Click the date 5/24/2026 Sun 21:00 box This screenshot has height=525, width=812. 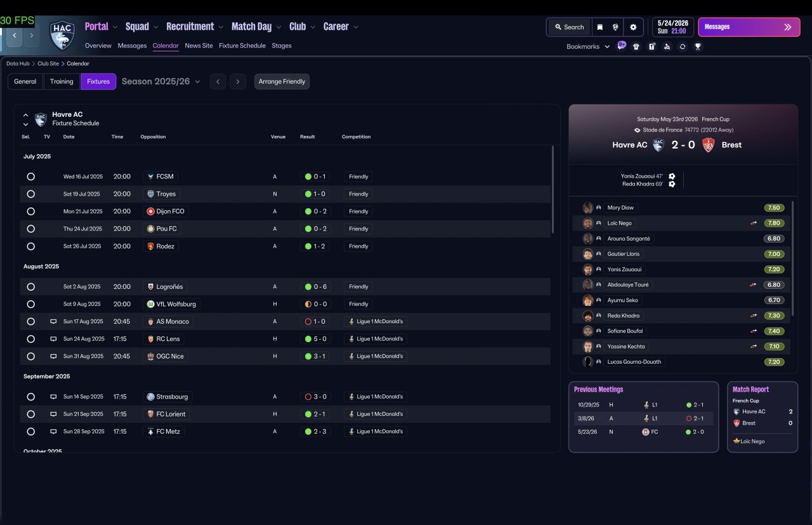672,27
